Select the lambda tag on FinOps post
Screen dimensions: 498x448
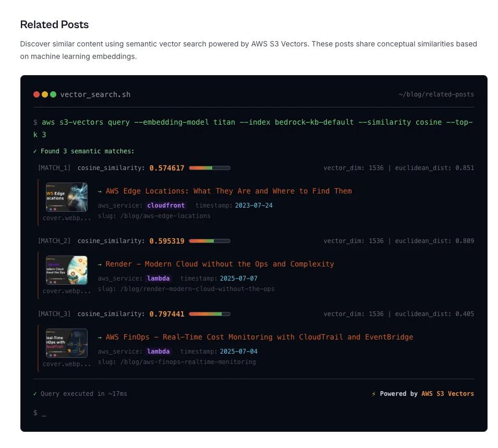click(x=158, y=352)
